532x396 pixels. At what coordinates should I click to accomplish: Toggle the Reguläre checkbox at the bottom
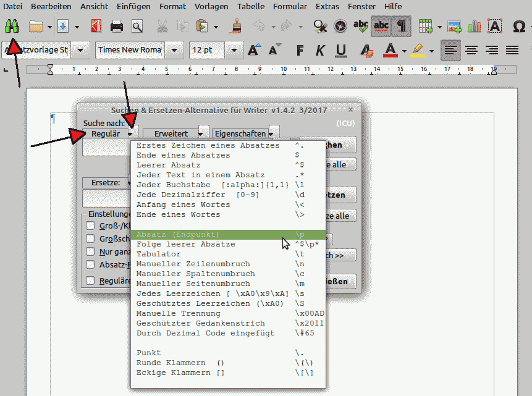point(90,280)
